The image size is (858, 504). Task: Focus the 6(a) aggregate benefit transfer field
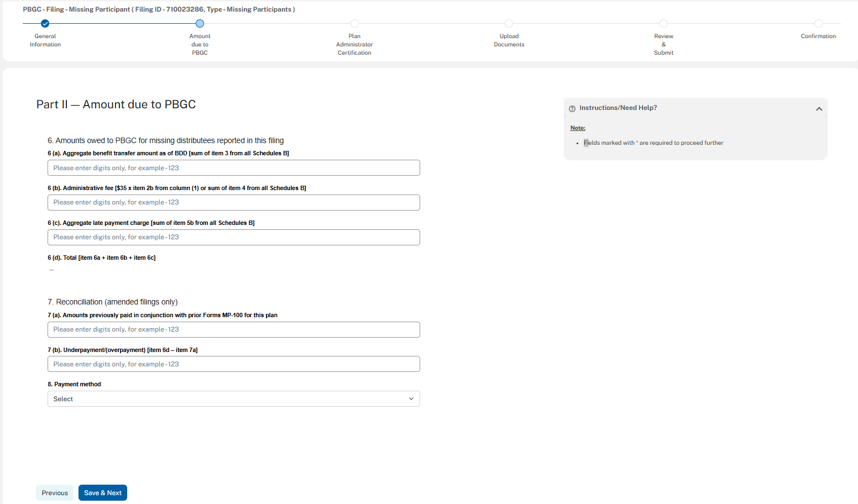(x=233, y=168)
